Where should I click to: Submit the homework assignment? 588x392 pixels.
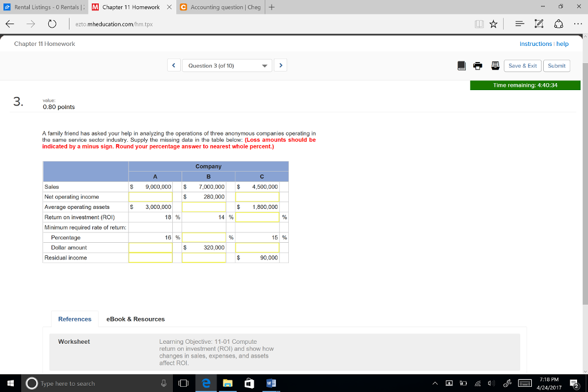pos(556,65)
